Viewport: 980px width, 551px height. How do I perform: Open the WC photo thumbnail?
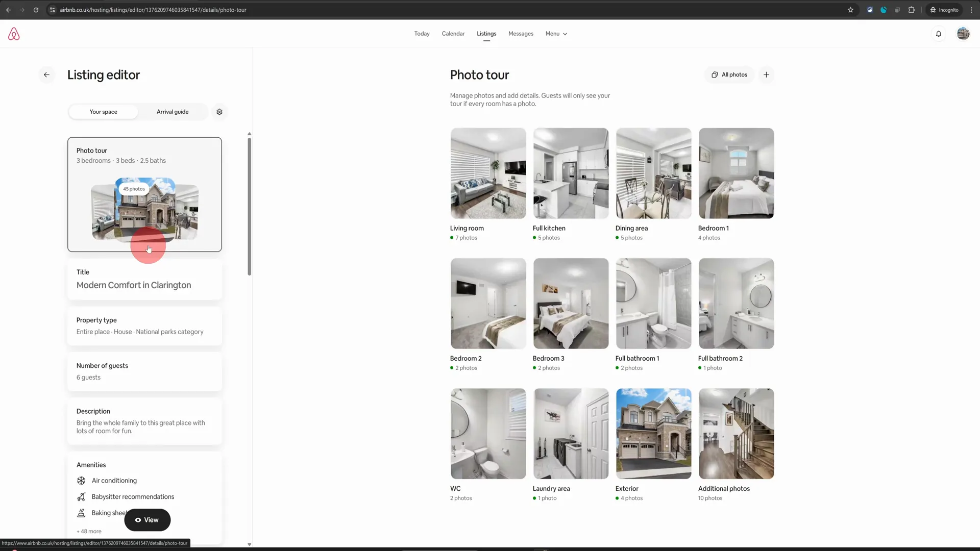point(488,434)
